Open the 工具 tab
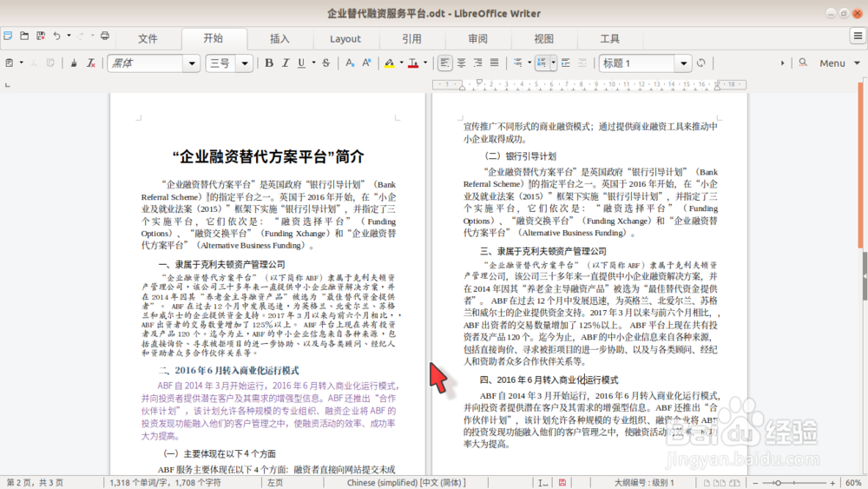The image size is (868, 489). coord(609,39)
